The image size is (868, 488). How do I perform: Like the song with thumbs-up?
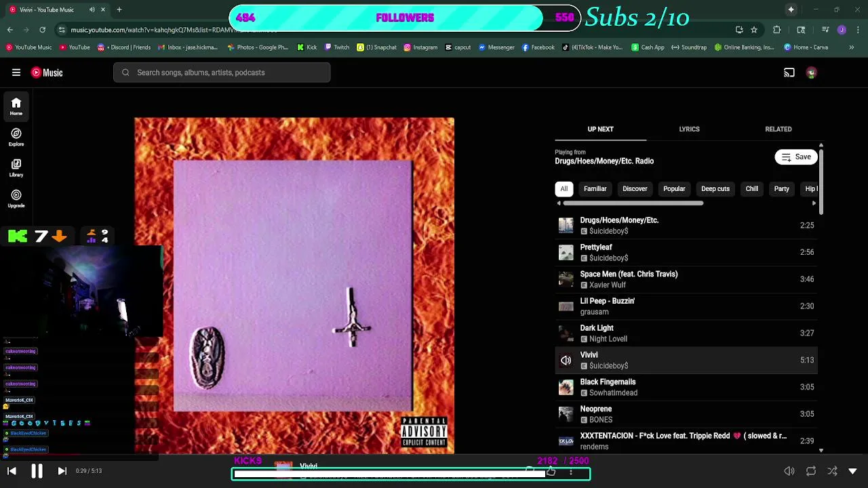tap(551, 472)
